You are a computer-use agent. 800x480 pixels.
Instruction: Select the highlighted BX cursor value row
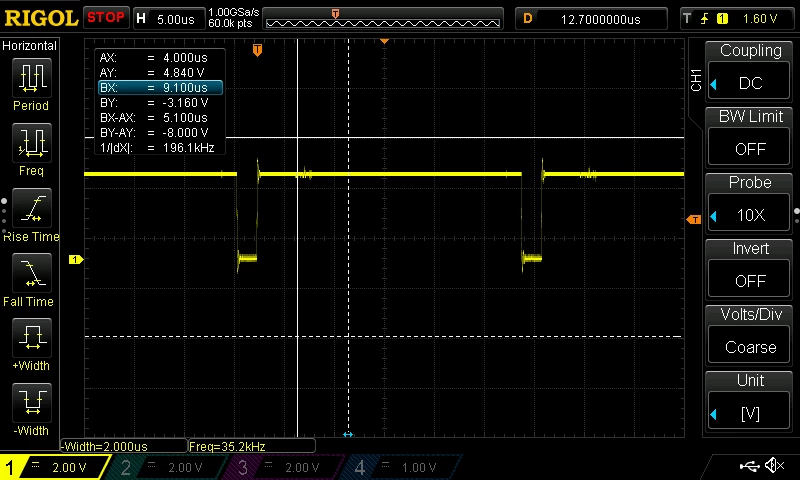160,88
